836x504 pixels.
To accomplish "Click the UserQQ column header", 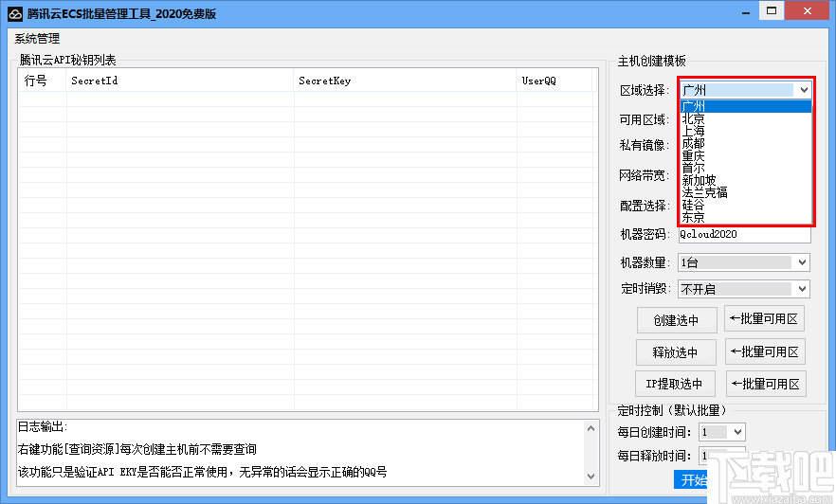I will (554, 81).
